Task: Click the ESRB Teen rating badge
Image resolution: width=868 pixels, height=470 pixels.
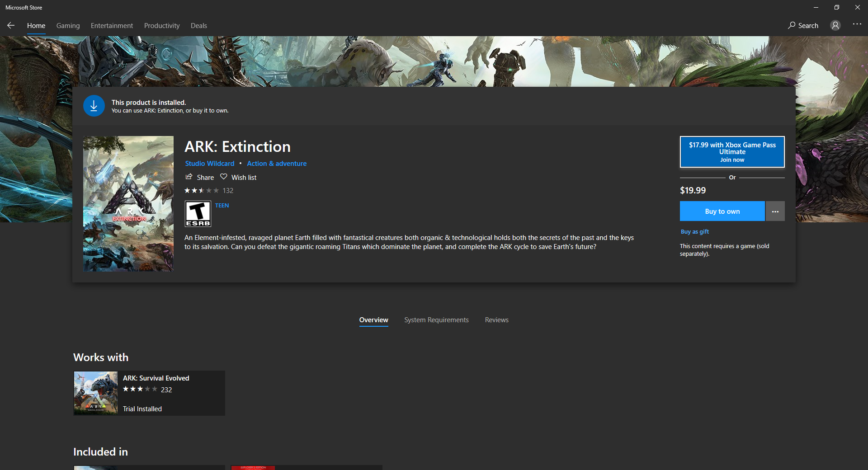Action: click(x=198, y=214)
